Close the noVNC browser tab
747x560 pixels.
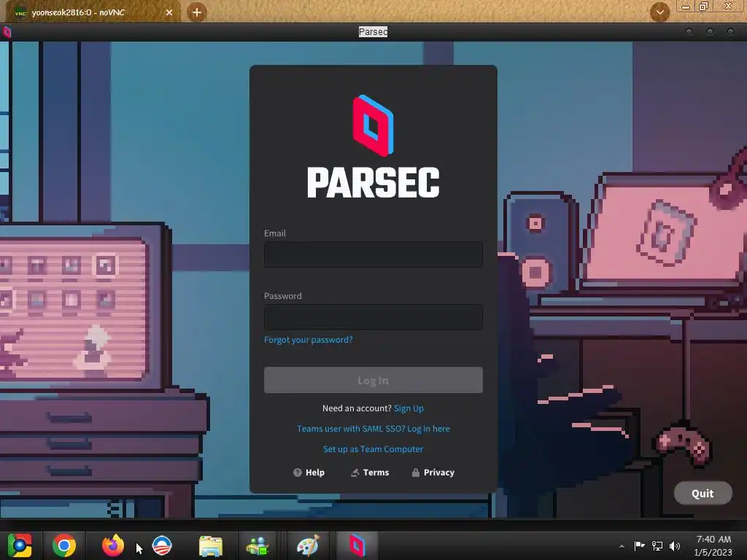click(x=169, y=12)
